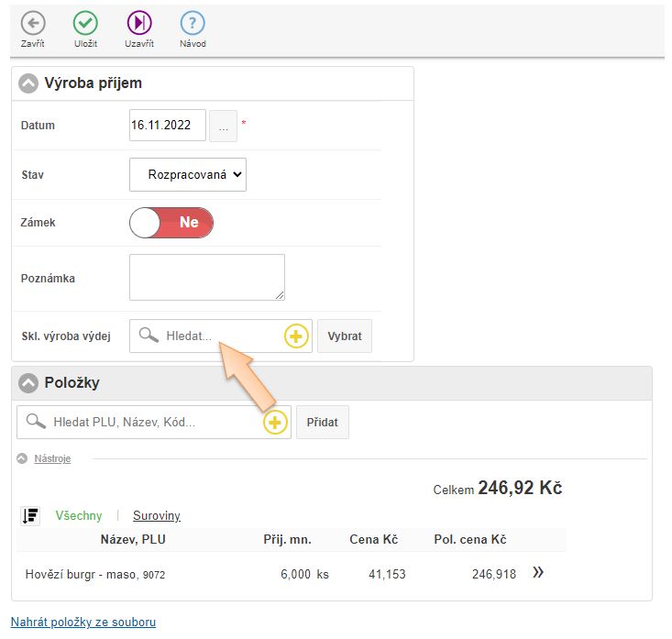Click Nahrát položky ze souboru link

(83, 622)
